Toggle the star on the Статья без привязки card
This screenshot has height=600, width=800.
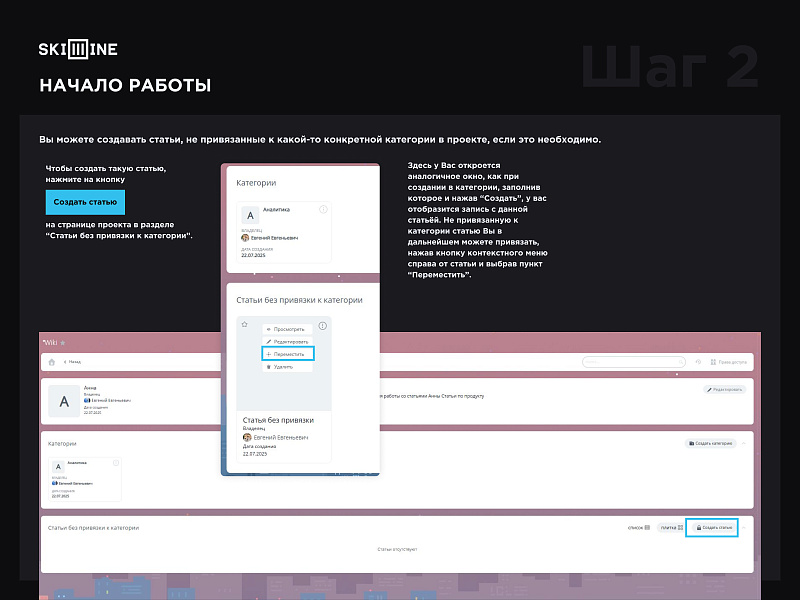244,324
